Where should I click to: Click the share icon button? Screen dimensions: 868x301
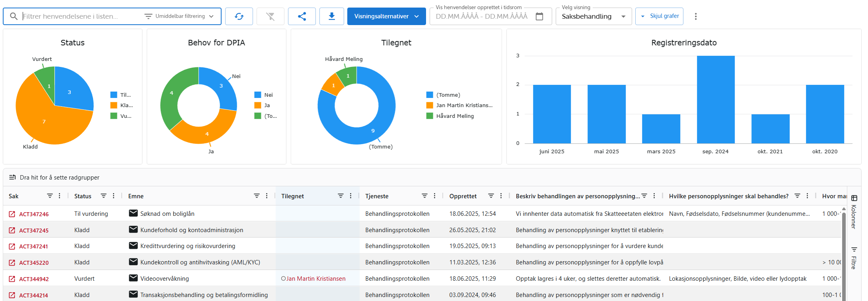[x=302, y=16]
